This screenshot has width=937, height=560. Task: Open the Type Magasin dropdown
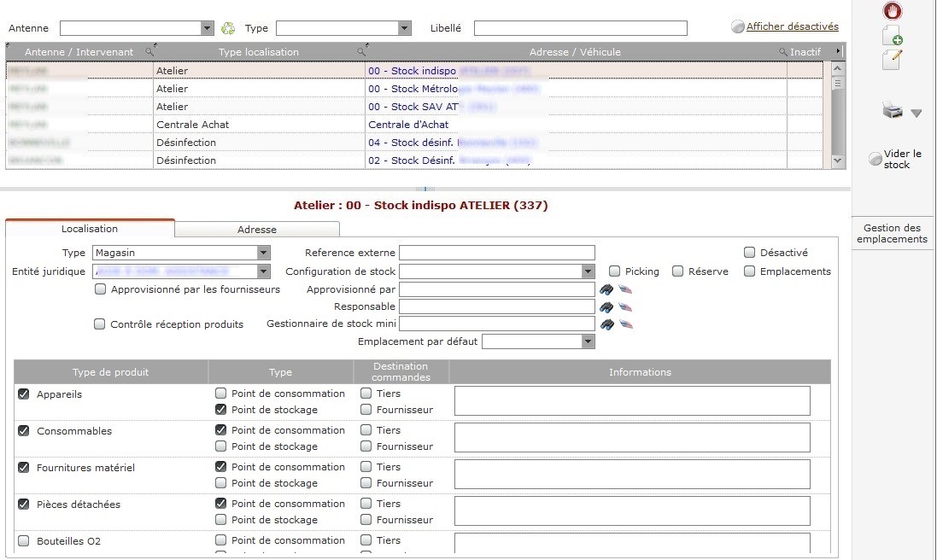(264, 253)
